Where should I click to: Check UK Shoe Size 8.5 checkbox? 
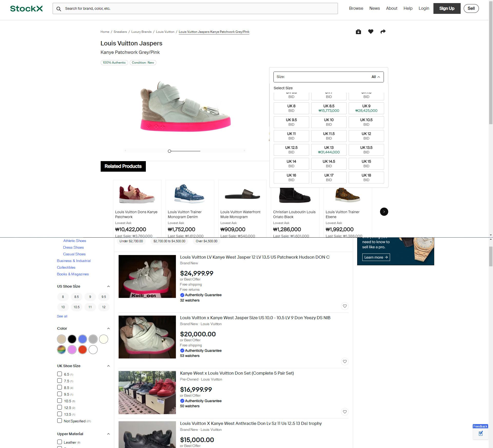pos(60,387)
